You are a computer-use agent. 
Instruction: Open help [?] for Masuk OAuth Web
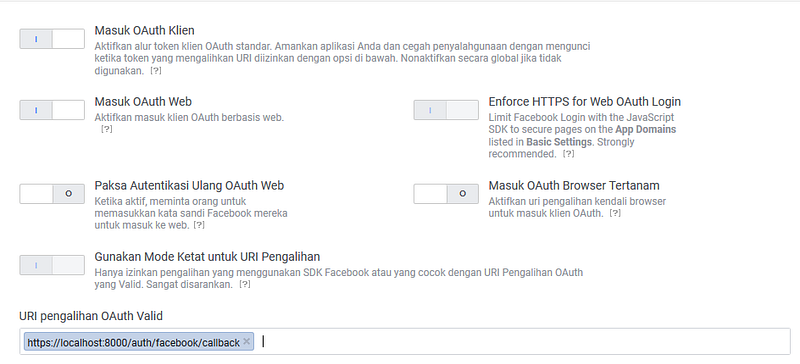tap(106, 129)
